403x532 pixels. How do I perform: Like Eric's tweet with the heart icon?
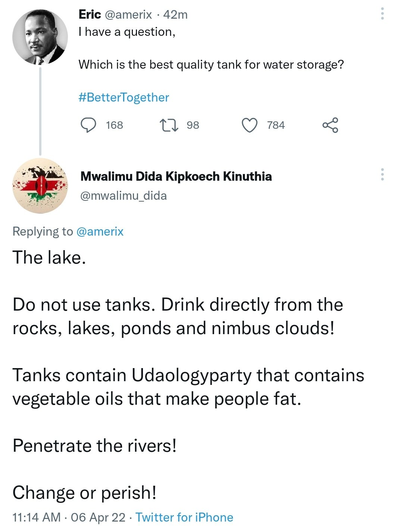tap(250, 125)
